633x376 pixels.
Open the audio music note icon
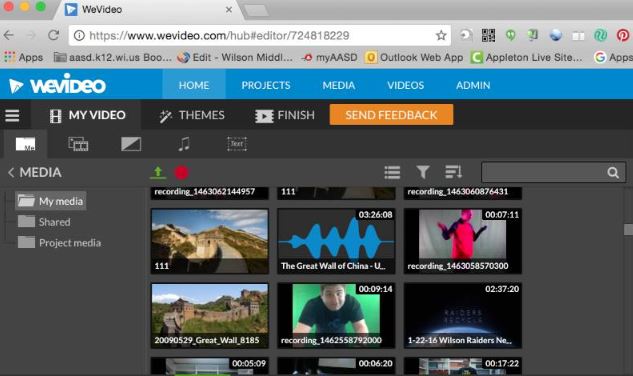click(x=184, y=144)
